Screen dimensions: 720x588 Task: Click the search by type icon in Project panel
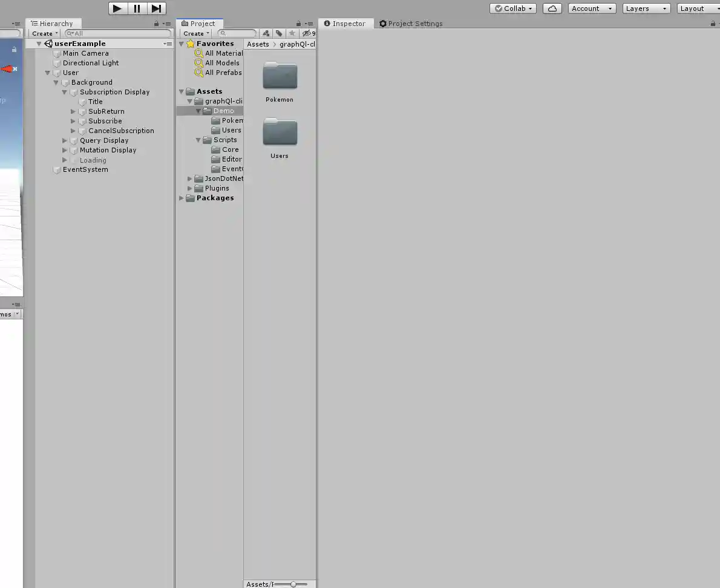[266, 33]
